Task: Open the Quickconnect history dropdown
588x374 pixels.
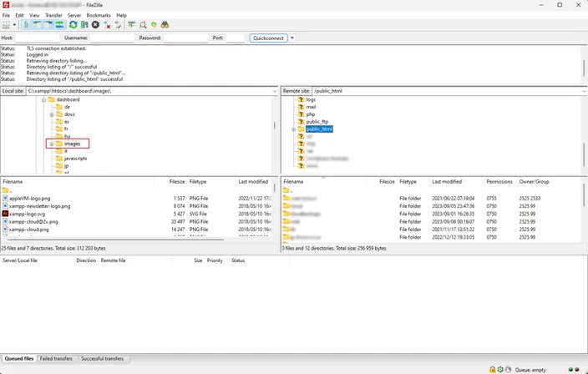Action: [x=292, y=38]
